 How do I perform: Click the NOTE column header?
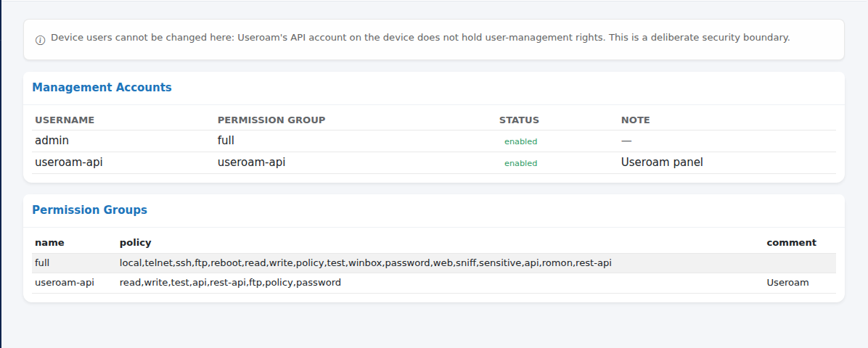click(636, 120)
